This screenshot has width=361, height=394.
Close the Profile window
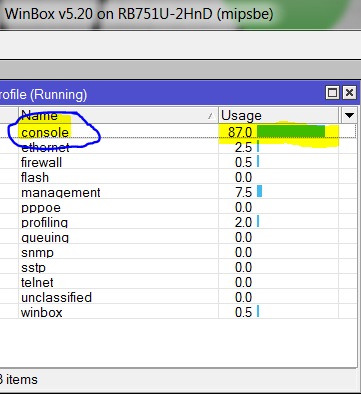point(349,93)
